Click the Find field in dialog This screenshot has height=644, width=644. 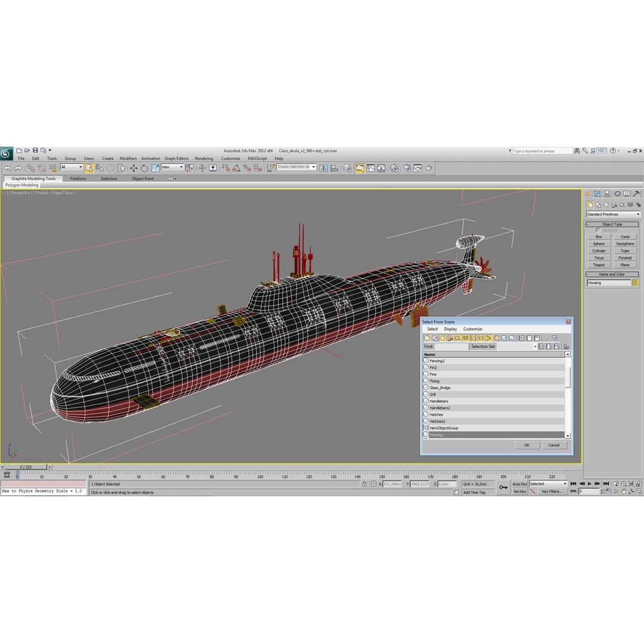[451, 346]
